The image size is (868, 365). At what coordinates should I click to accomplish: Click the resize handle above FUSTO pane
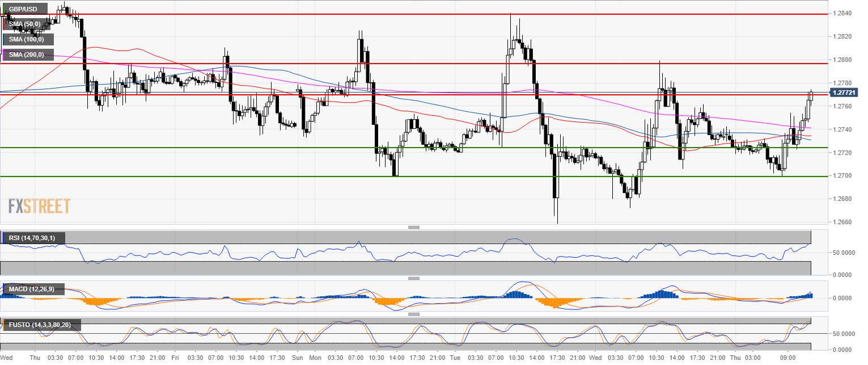[413, 313]
